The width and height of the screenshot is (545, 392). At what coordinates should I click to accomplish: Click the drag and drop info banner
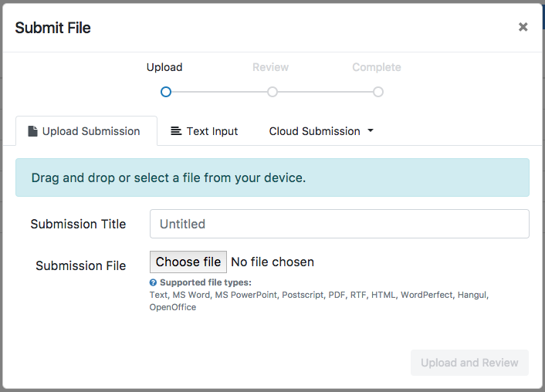272,177
